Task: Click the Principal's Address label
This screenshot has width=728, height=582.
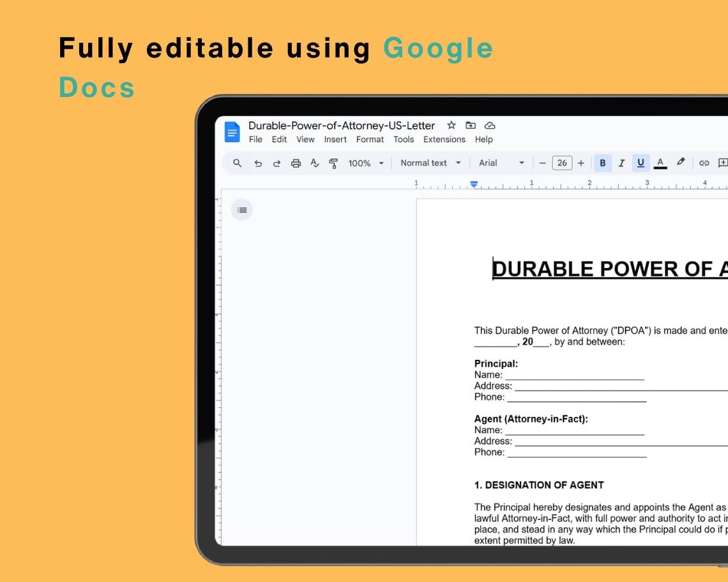Action: 493,386
